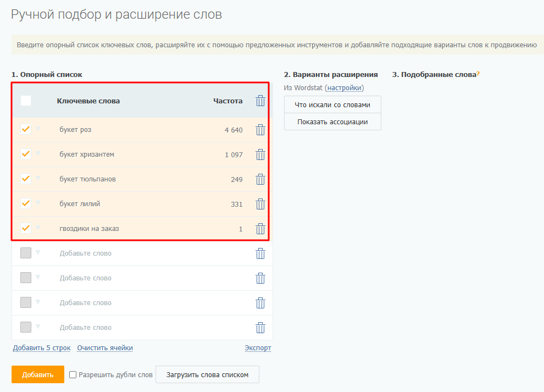Click the trash icon in table header
Image resolution: width=544 pixels, height=392 pixels.
[260, 101]
